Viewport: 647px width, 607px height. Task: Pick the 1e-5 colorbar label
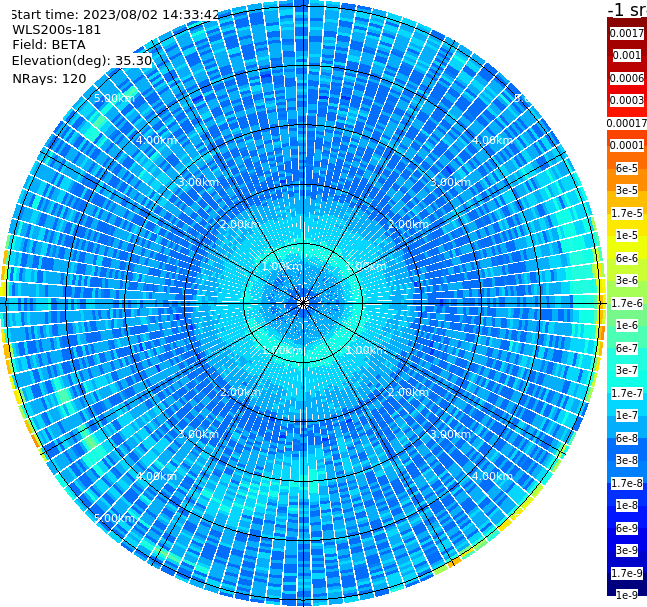point(627,235)
